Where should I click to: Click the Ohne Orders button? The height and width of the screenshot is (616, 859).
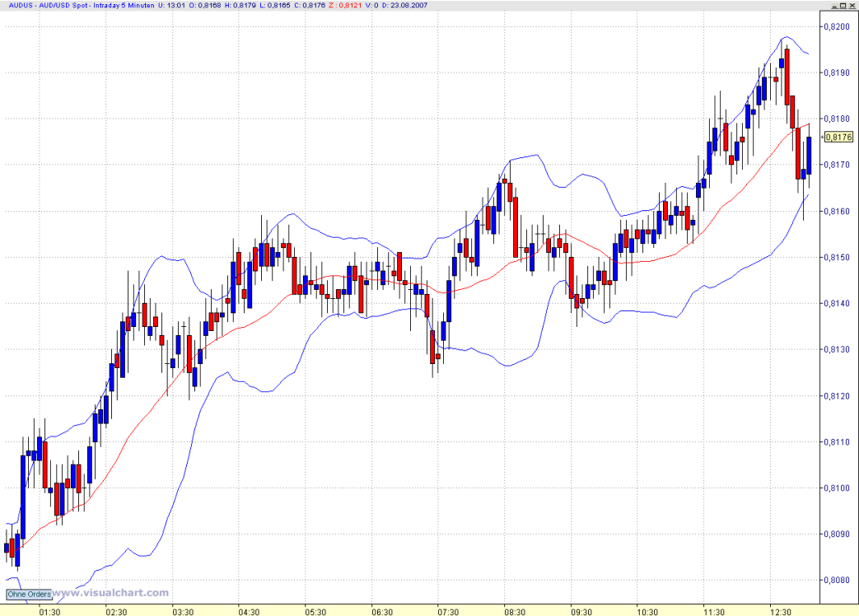tap(29, 594)
